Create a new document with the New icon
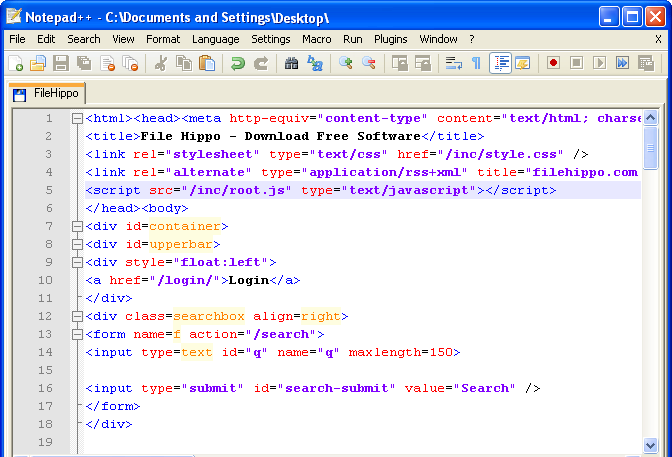The width and height of the screenshot is (672, 457). (16, 63)
